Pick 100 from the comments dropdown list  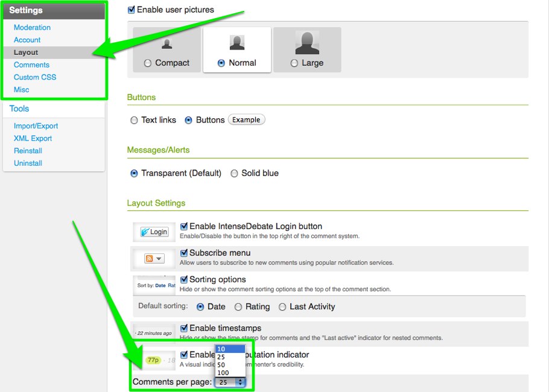pyautogui.click(x=223, y=373)
